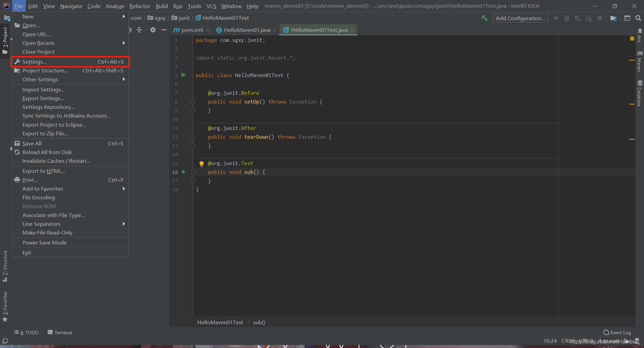Toggle code fold at tearDown method
The image size is (644, 348).
[193, 137]
